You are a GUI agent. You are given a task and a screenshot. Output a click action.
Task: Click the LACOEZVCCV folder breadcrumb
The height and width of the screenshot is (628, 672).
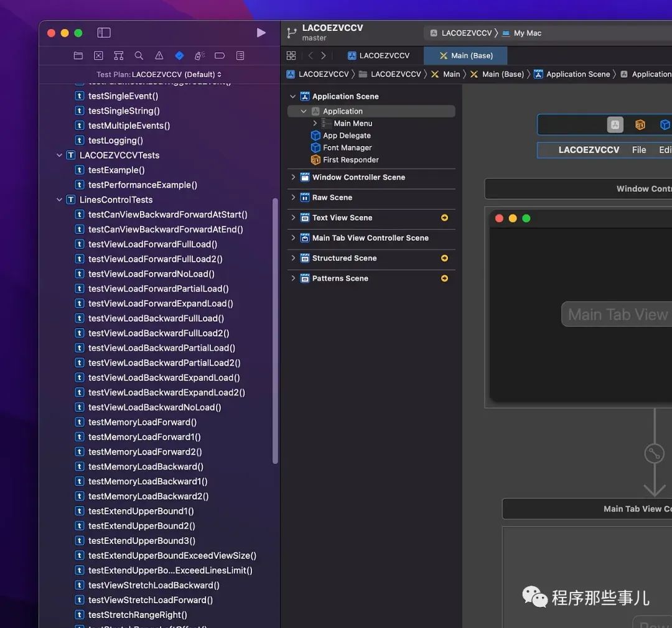pyautogui.click(x=390, y=74)
